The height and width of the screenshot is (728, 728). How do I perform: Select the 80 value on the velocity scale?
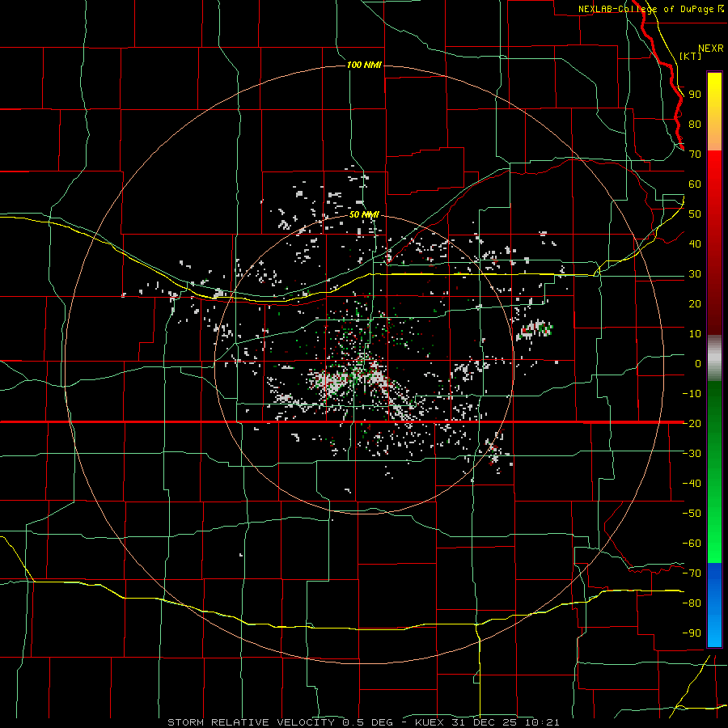click(695, 125)
